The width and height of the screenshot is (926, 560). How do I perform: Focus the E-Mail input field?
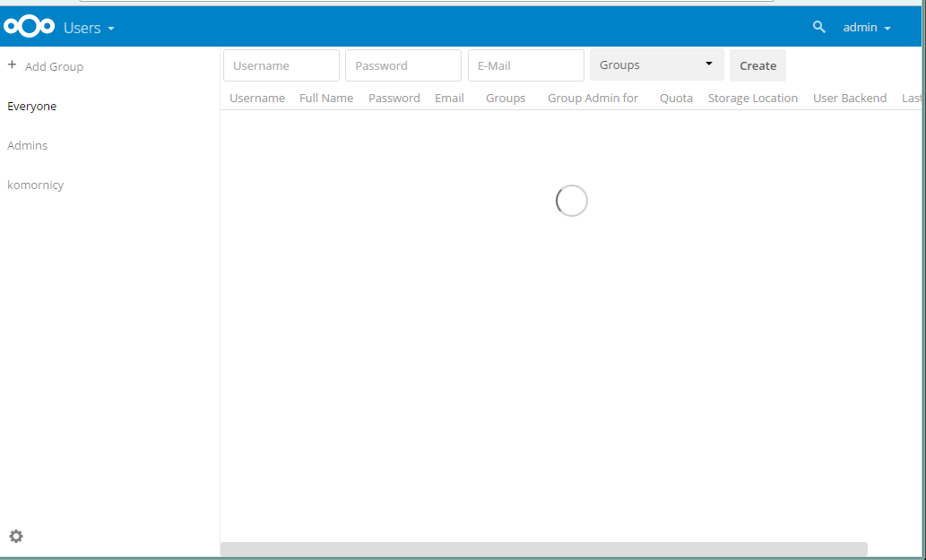[x=526, y=65]
